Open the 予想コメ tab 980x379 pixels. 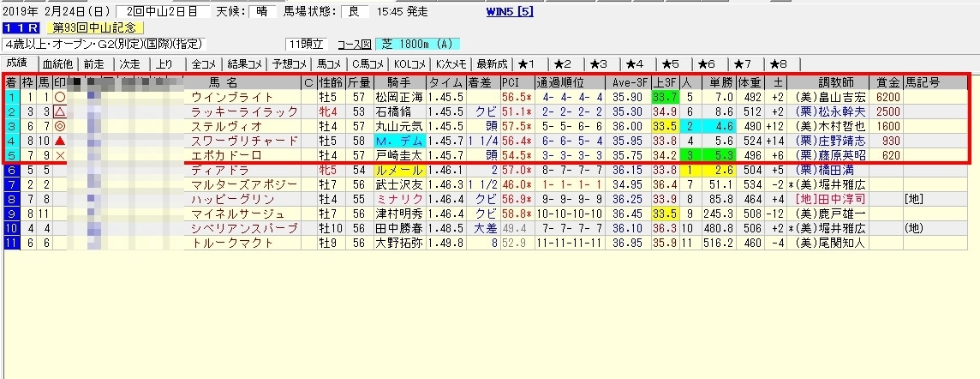(289, 63)
